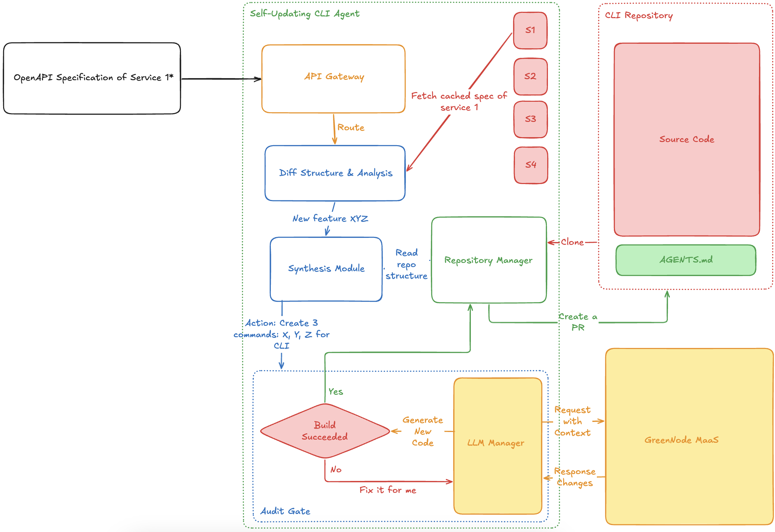The height and width of the screenshot is (532, 775).
Task: Click the No branch label
Action: pos(336,469)
